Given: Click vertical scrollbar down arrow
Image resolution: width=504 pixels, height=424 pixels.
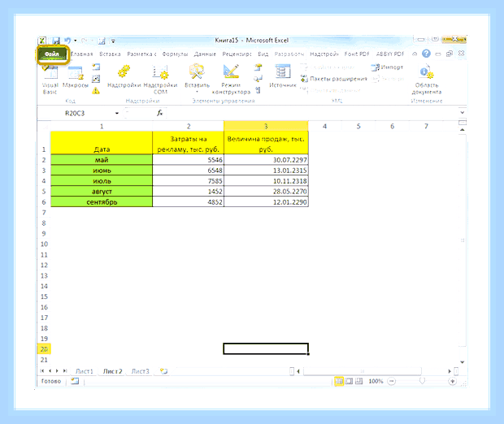Looking at the screenshot, I should pos(463,362).
